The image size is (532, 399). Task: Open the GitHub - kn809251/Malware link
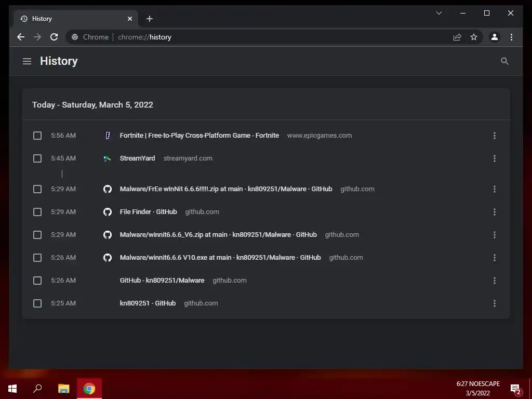click(x=162, y=280)
